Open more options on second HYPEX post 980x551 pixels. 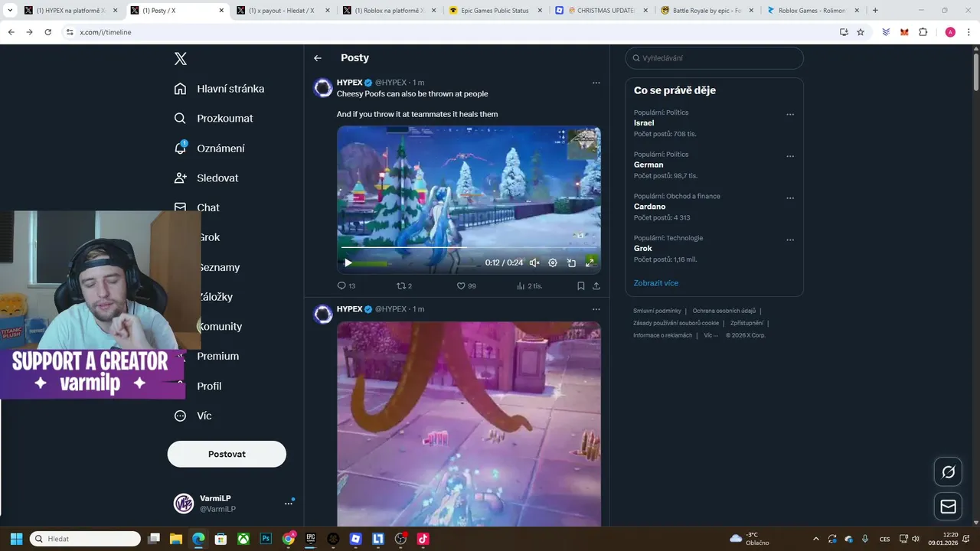pyautogui.click(x=596, y=309)
